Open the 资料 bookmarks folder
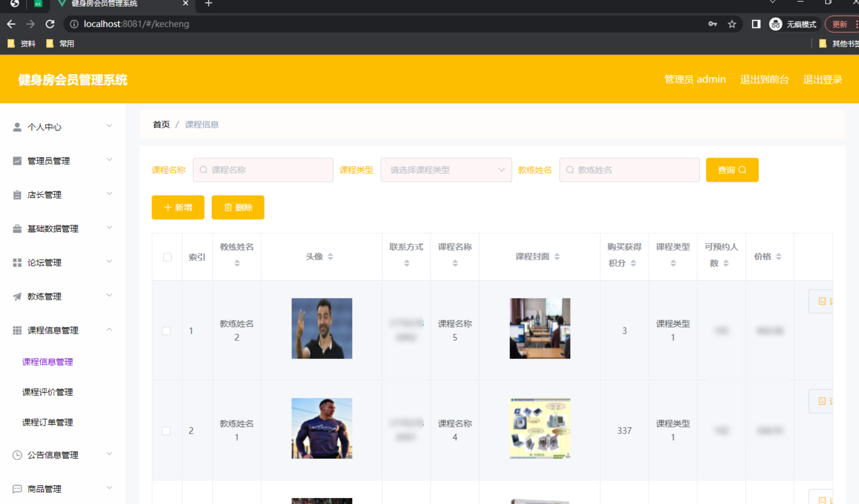The image size is (859, 504). click(21, 43)
